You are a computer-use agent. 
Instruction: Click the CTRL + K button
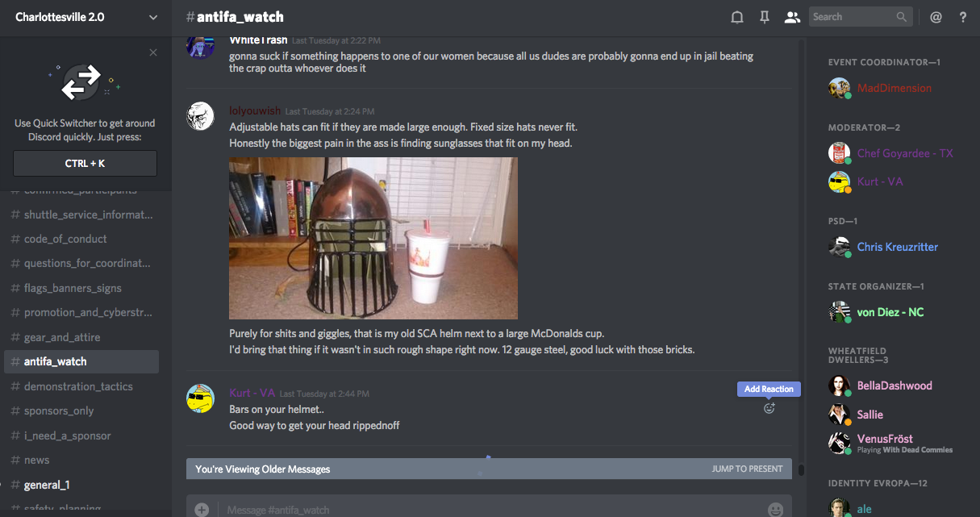[x=85, y=163]
